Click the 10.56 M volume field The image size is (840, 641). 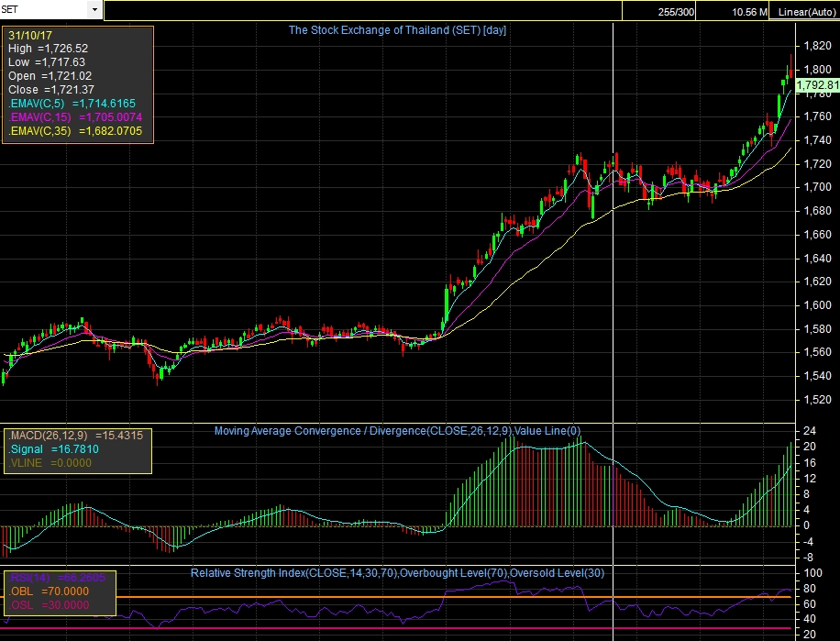pos(749,11)
